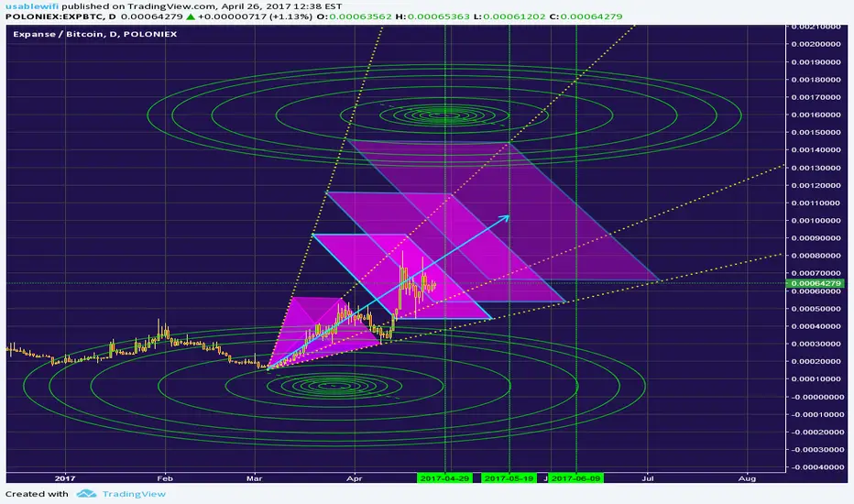Select the 2017-04-29 date marker
This screenshot has height=504, width=854.
[x=444, y=478]
